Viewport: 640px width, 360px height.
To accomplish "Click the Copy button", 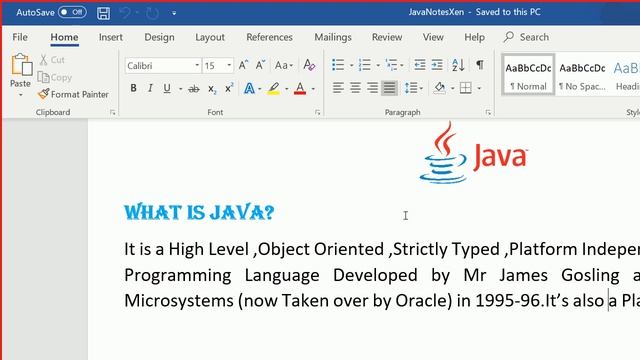I will [55, 77].
